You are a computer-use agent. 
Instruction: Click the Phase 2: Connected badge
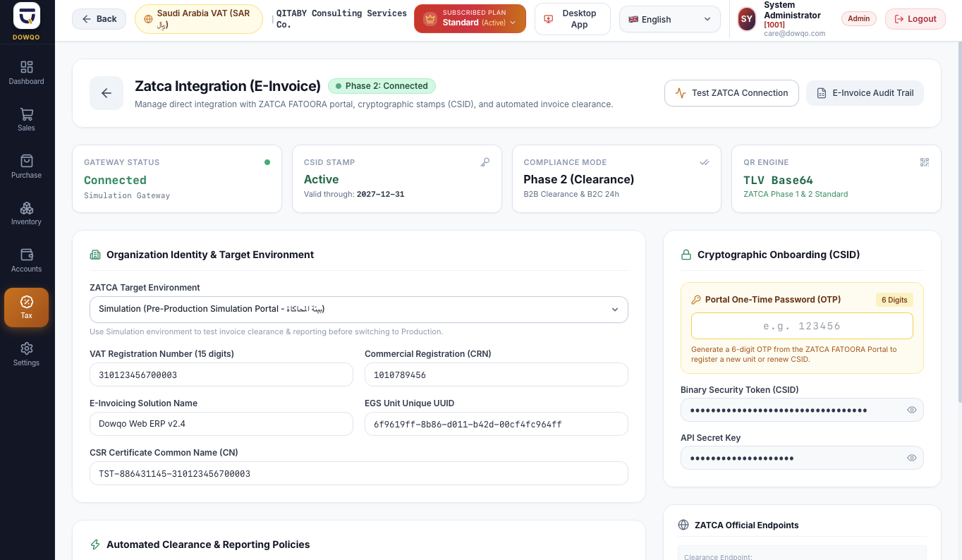point(382,86)
